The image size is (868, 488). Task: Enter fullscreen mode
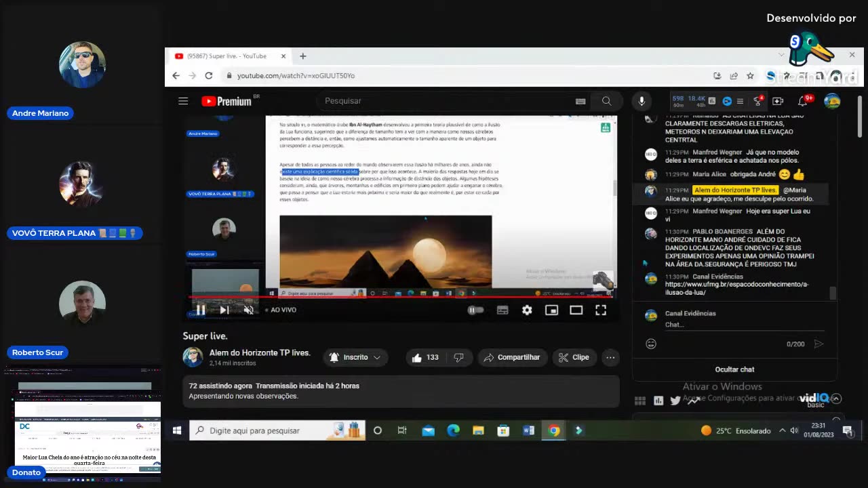click(x=601, y=310)
